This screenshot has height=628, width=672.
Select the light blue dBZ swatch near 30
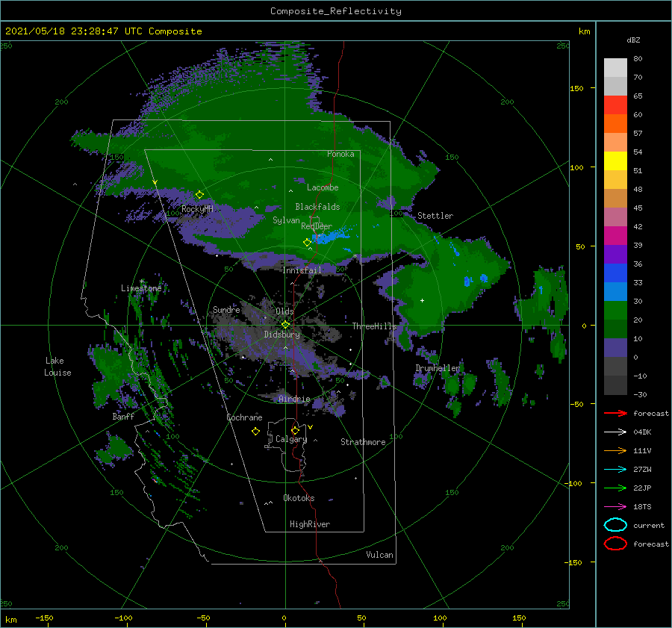(615, 291)
